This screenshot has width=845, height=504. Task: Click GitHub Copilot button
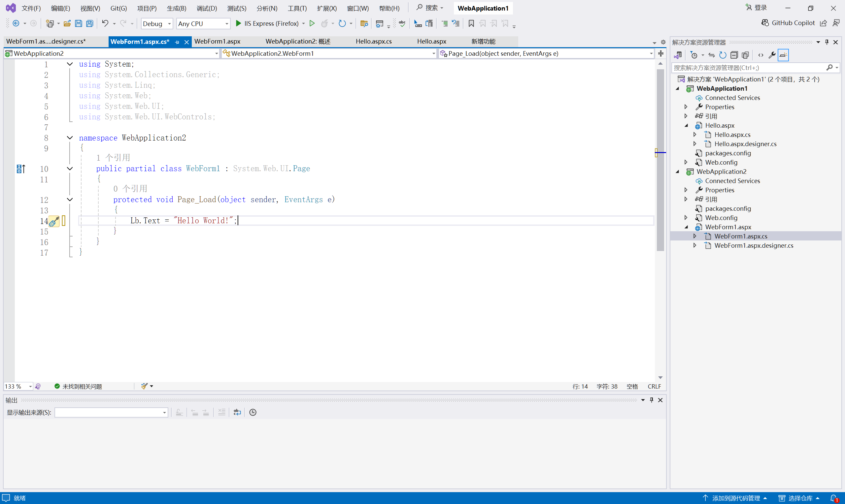[788, 23]
